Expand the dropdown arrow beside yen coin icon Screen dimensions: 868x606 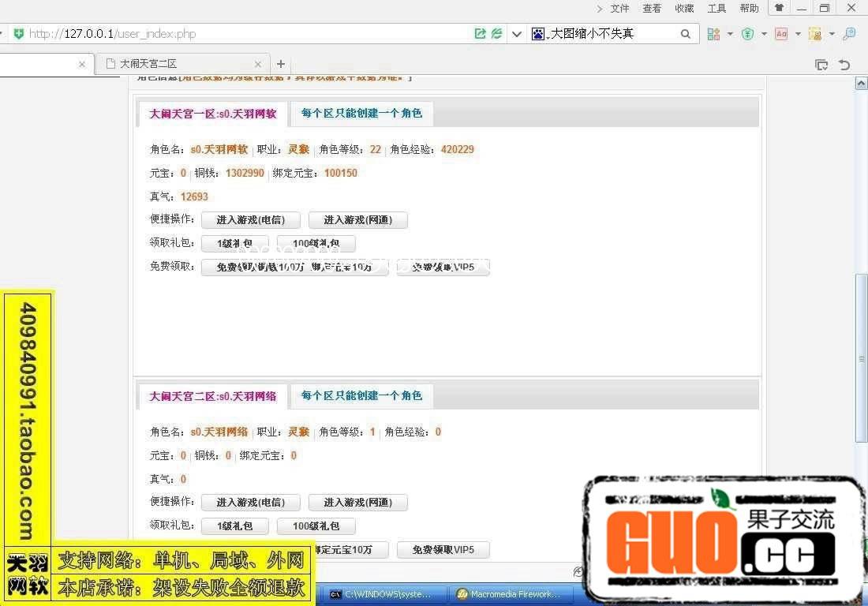pyautogui.click(x=764, y=34)
